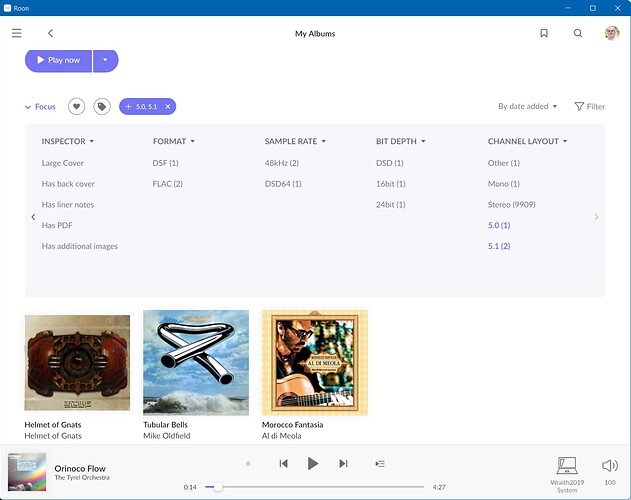Click the Play now button
Viewport: 631px width, 500px height.
pos(59,60)
